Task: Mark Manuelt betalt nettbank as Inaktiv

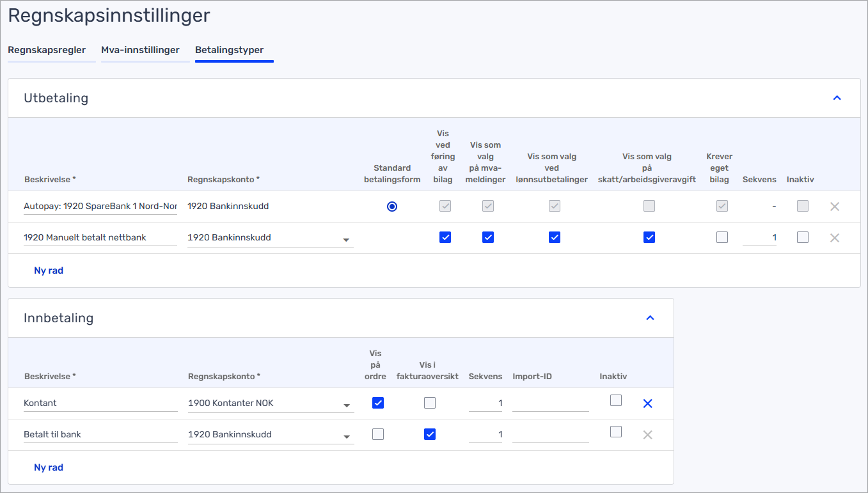Action: [803, 237]
